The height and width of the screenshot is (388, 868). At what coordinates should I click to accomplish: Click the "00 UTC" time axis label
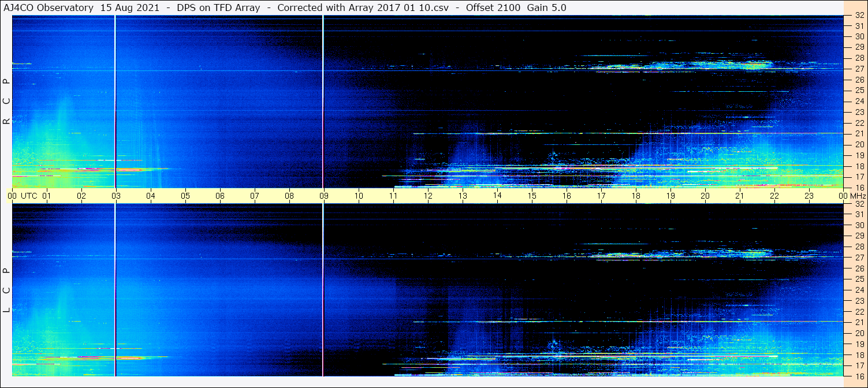(x=22, y=196)
